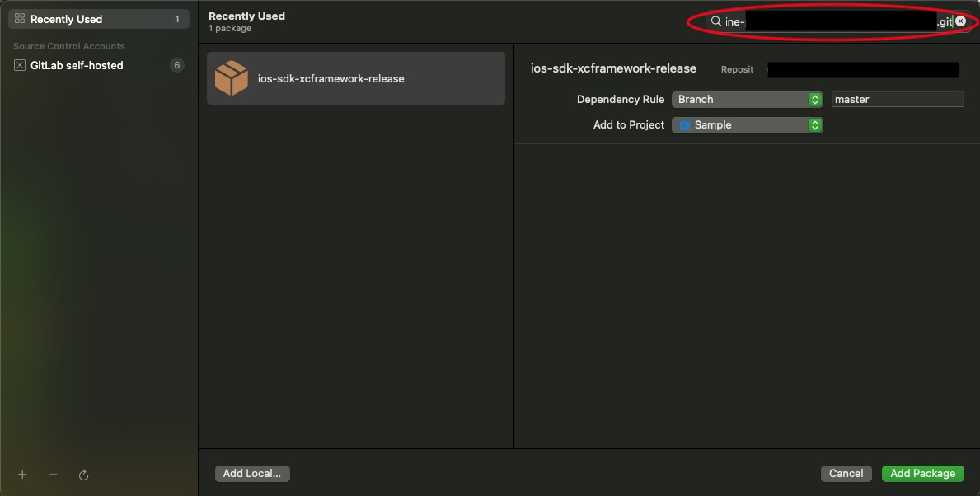
Task: Click the Recently Used grid icon
Action: (x=20, y=19)
